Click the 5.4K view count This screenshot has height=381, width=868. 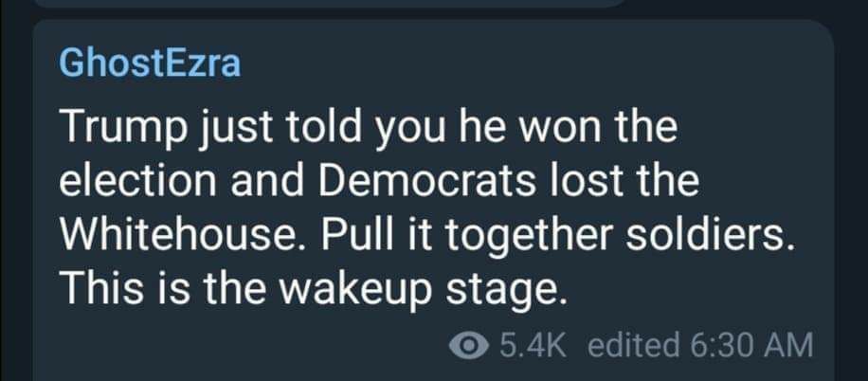coord(532,345)
